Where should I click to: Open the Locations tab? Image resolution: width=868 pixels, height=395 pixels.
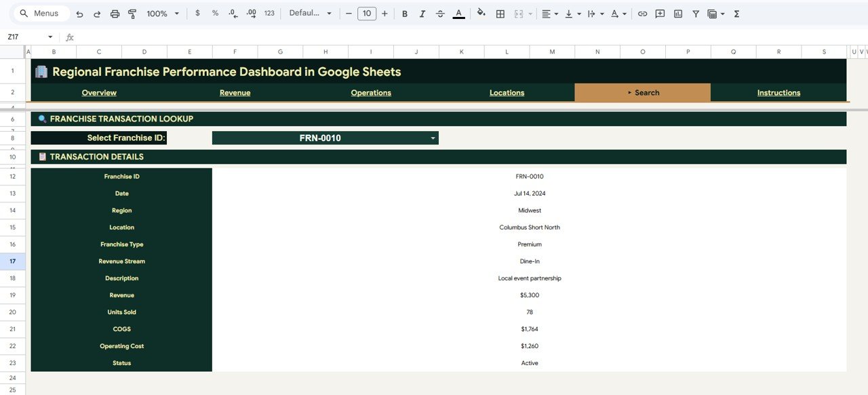click(507, 92)
